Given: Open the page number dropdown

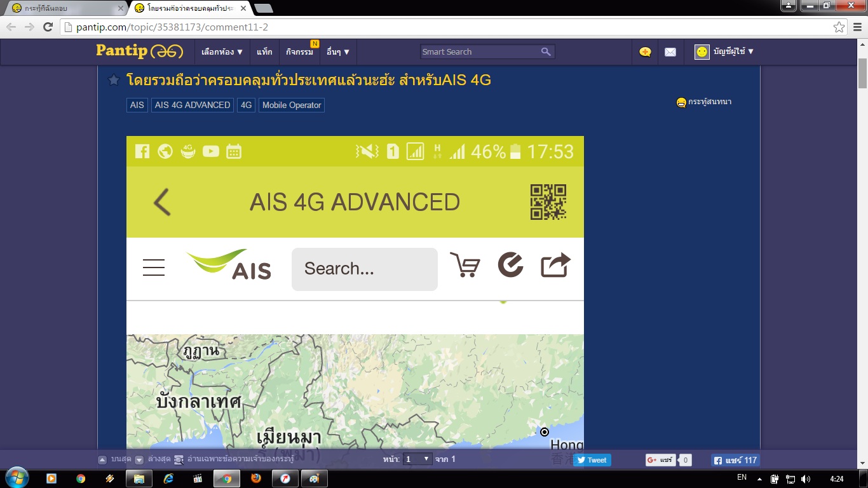Looking at the screenshot, I should [x=417, y=459].
